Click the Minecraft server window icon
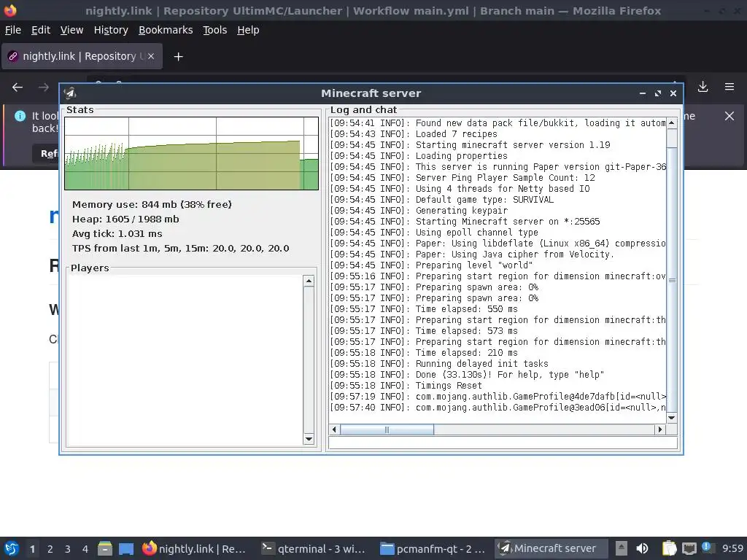The width and height of the screenshot is (747, 560). pyautogui.click(x=71, y=93)
